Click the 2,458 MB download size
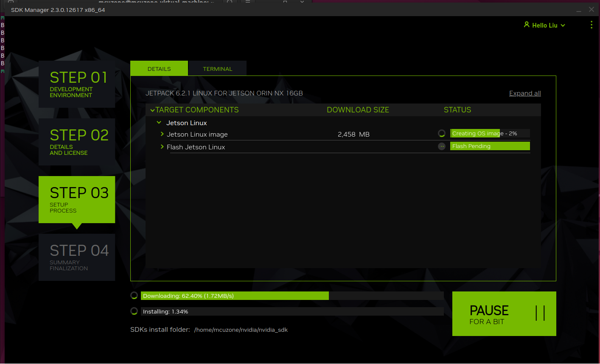 click(353, 134)
